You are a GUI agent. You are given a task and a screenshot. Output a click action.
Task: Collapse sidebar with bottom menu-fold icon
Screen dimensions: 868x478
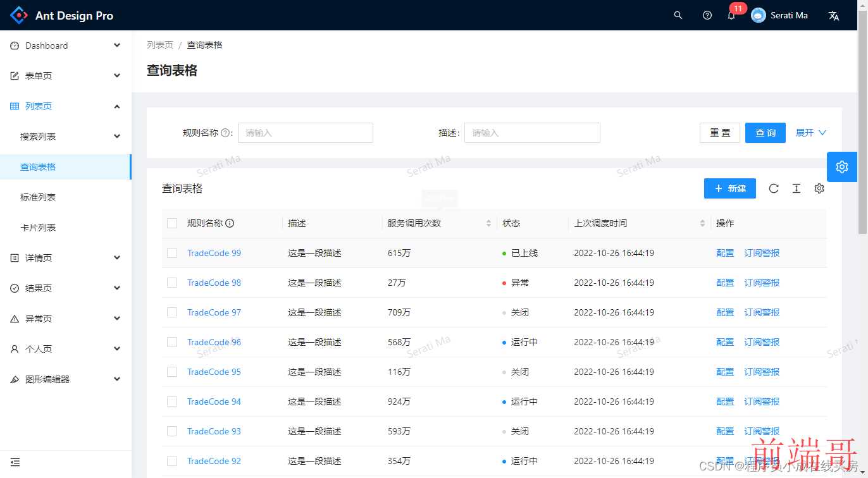(15, 462)
